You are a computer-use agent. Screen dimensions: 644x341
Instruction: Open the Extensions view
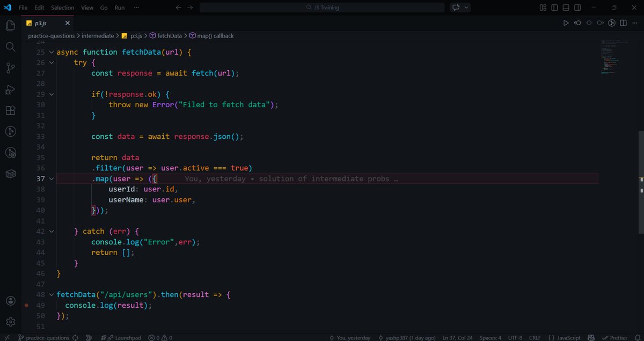(x=10, y=110)
